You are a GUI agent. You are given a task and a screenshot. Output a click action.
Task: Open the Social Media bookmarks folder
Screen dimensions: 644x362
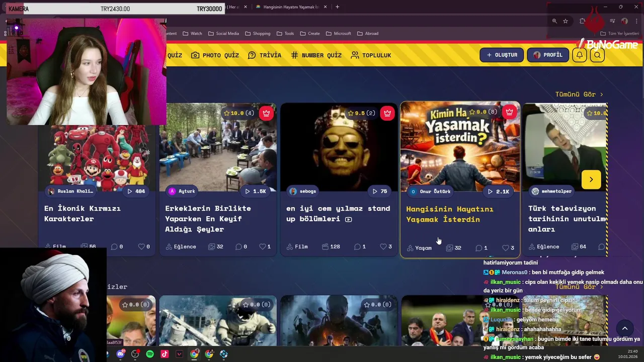pyautogui.click(x=223, y=34)
